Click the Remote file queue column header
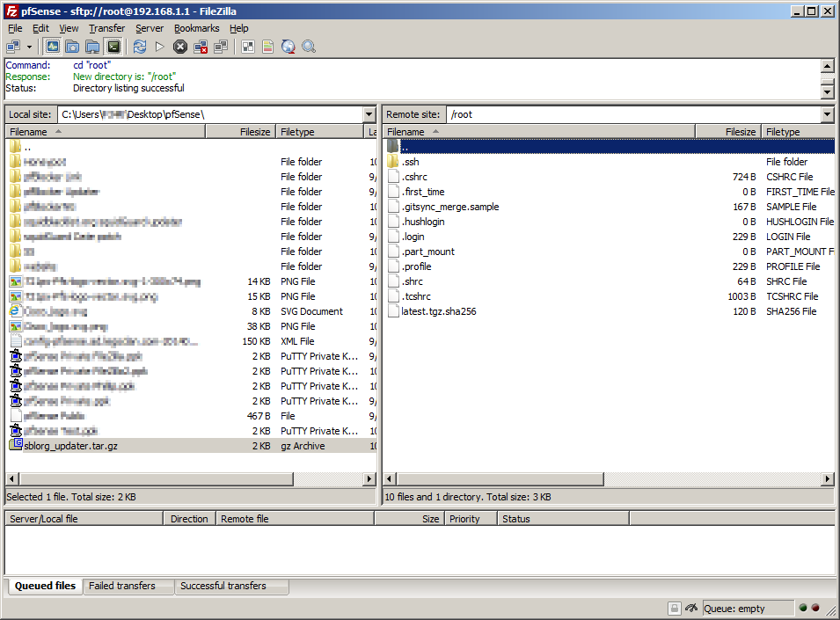This screenshot has height=620, width=840. pos(296,519)
